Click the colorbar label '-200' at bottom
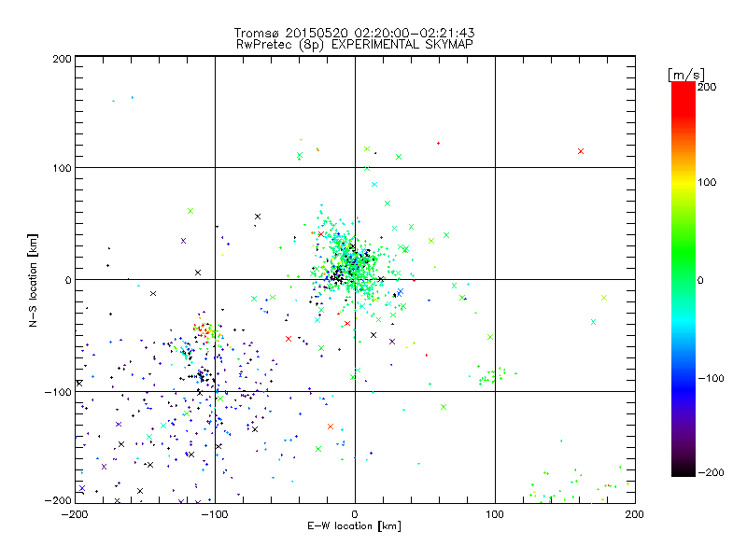Image resolution: width=747 pixels, height=560 pixels. point(711,472)
